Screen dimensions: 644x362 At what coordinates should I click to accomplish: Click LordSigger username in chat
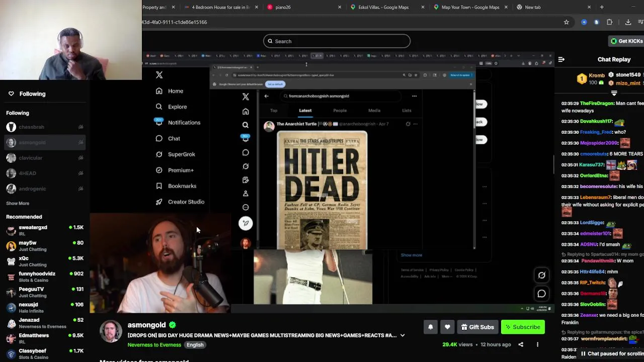(x=592, y=223)
